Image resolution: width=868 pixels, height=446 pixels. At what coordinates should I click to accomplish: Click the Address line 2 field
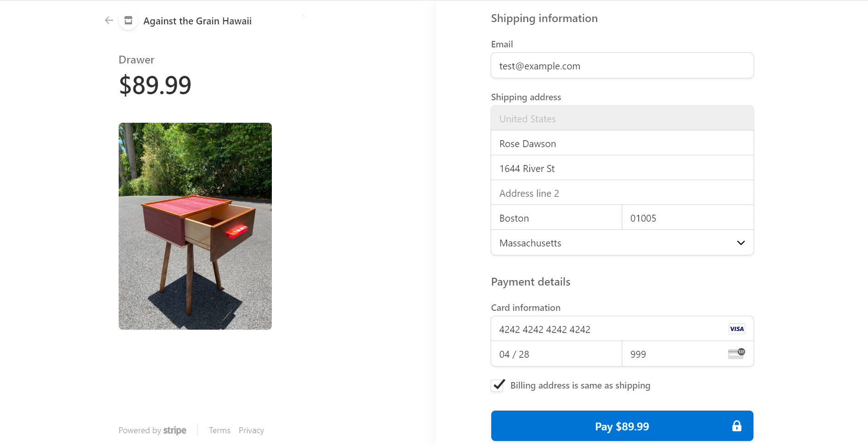click(622, 193)
